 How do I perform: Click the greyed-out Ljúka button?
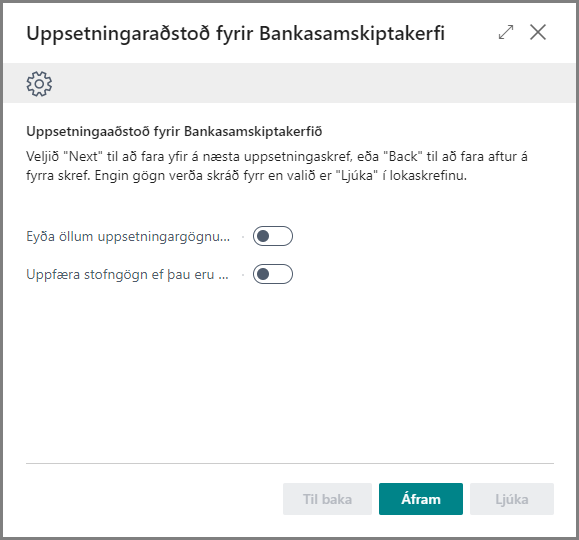point(512,499)
